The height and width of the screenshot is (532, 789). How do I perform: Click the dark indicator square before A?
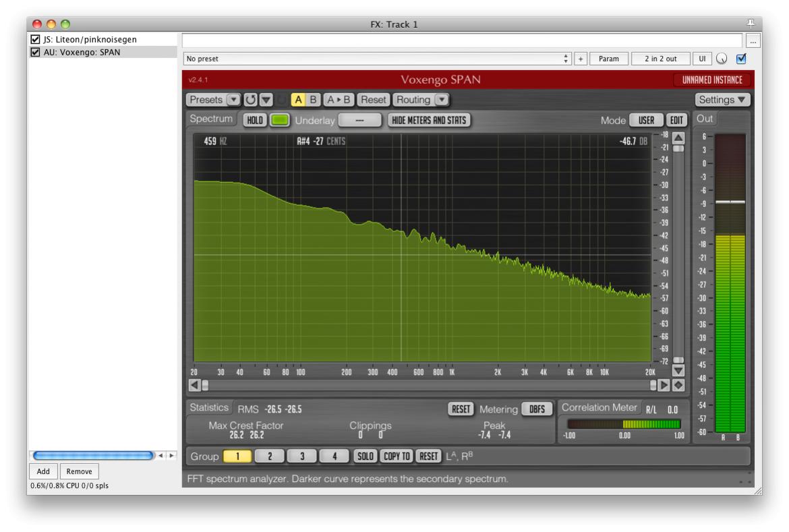pyautogui.click(x=283, y=100)
